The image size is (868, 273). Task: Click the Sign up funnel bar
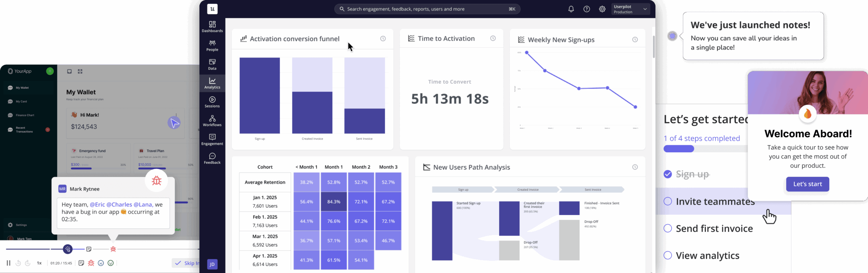click(260, 96)
